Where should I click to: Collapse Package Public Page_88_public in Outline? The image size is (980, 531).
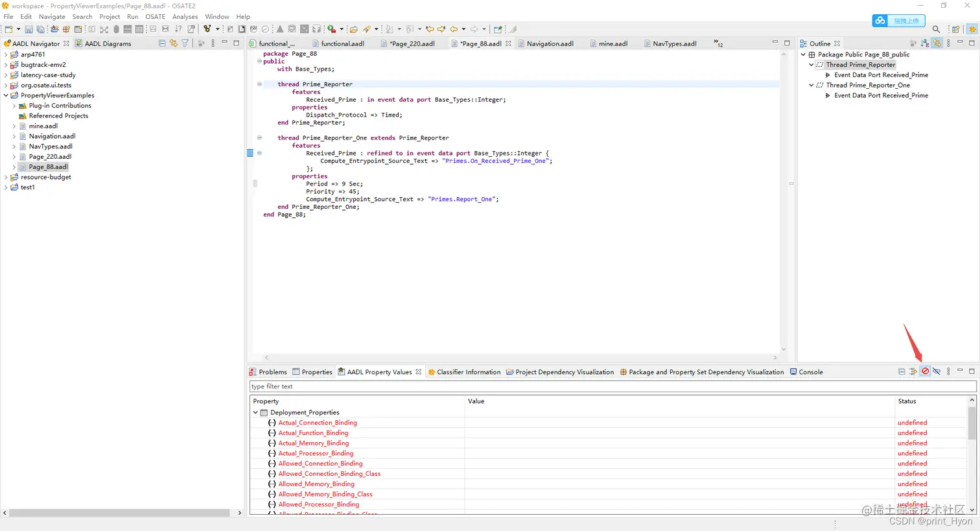[803, 54]
